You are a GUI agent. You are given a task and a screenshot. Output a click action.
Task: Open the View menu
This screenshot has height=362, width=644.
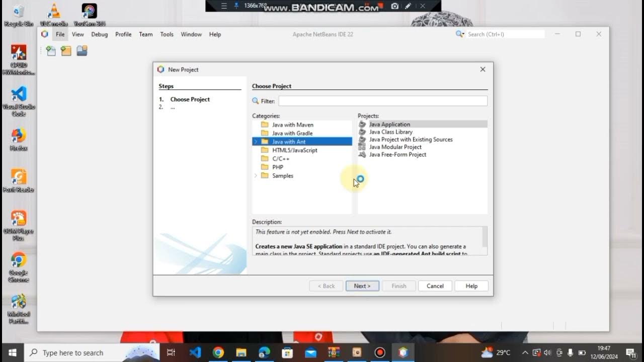click(78, 34)
